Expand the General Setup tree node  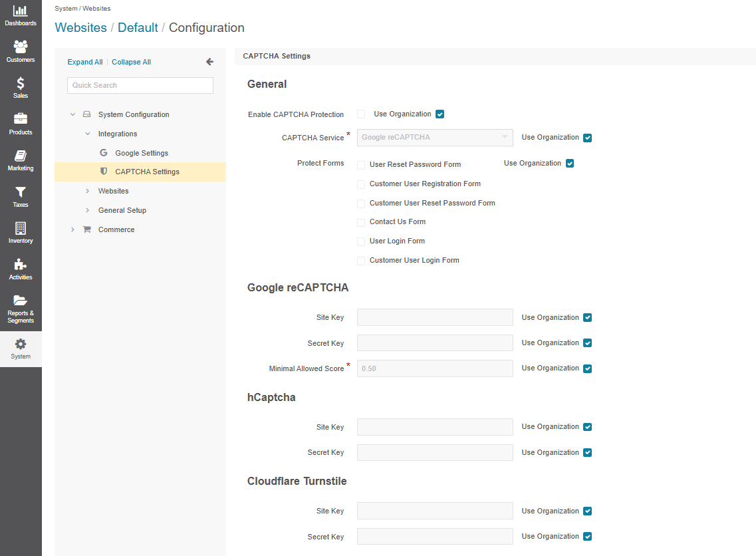(87, 210)
